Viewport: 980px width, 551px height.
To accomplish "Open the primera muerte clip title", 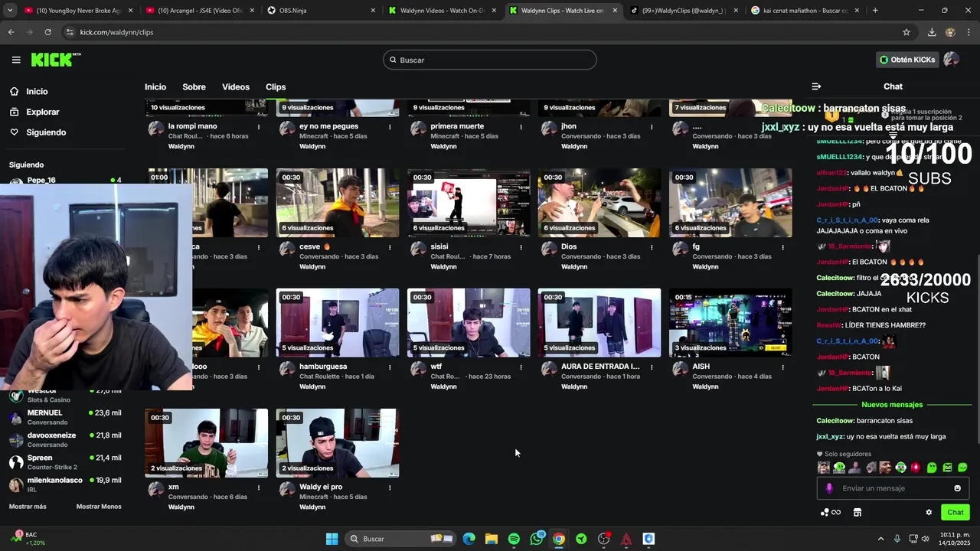I will [x=457, y=126].
